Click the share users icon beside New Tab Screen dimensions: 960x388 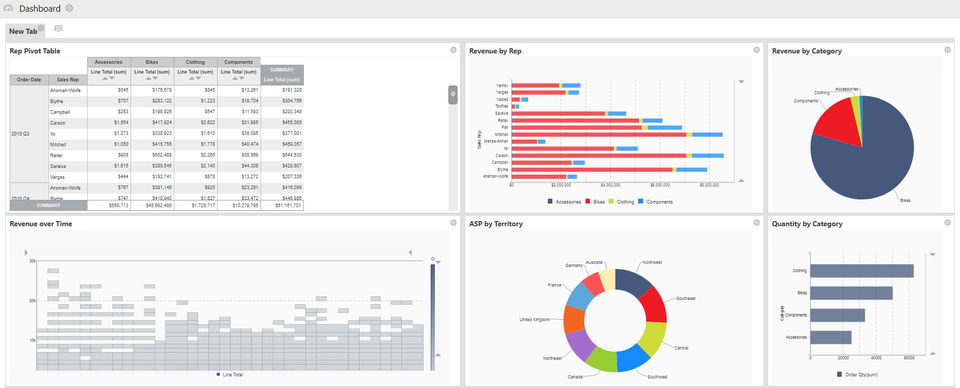(58, 28)
